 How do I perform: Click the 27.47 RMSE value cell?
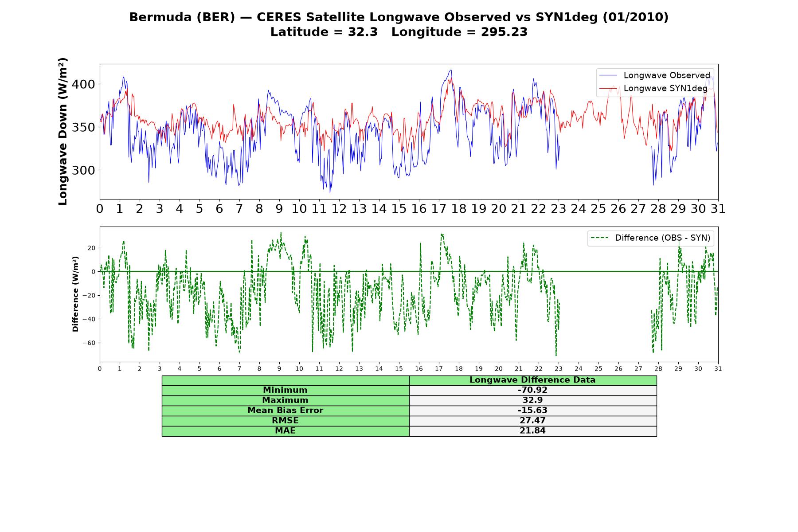tap(532, 421)
